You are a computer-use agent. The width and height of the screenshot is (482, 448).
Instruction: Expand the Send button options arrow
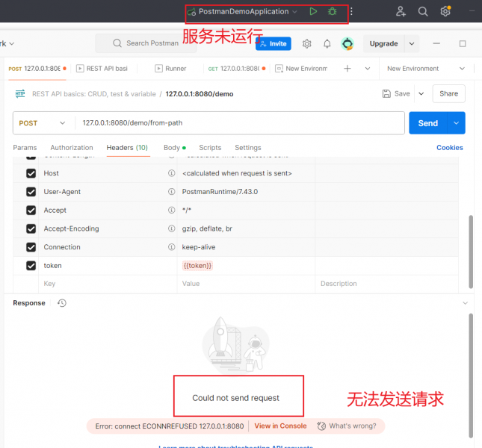tap(456, 123)
